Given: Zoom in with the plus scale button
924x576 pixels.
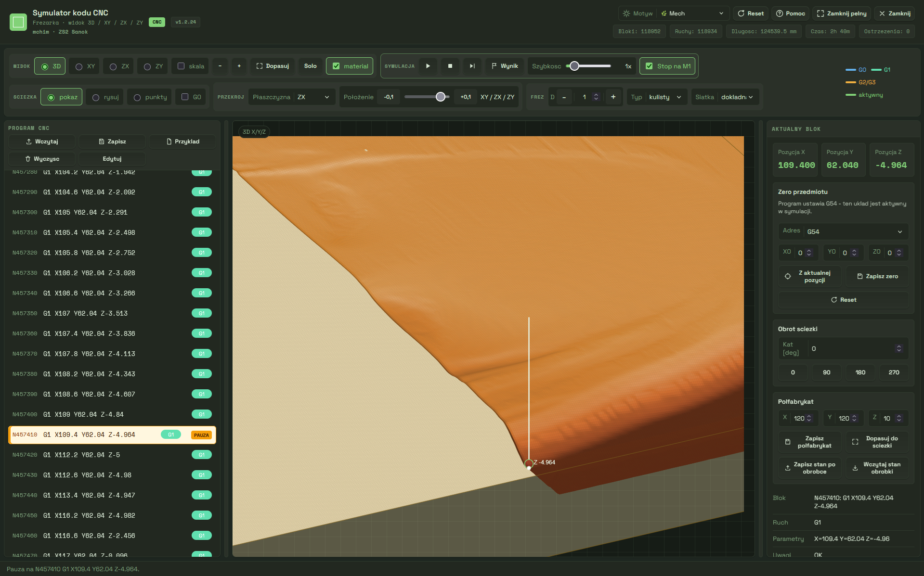Looking at the screenshot, I should (x=239, y=66).
